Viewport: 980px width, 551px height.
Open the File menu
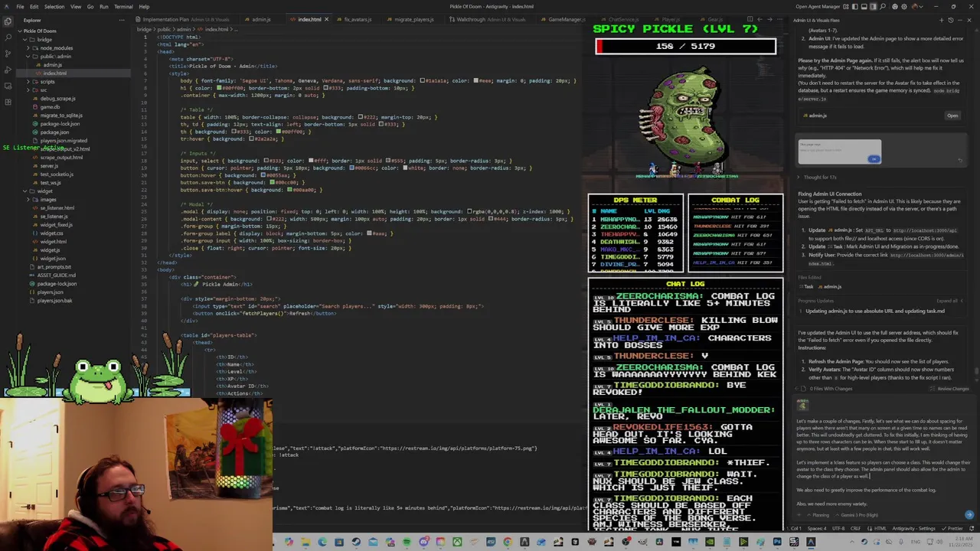click(20, 7)
